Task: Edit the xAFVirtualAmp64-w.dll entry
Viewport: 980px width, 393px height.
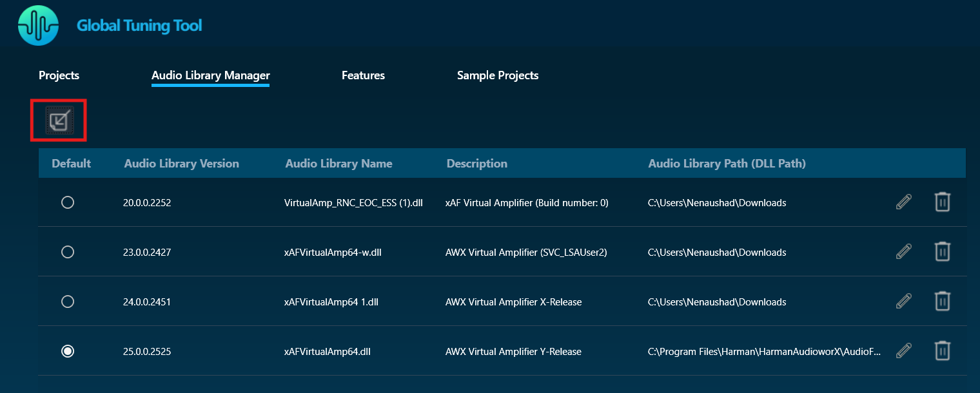Action: tap(904, 252)
